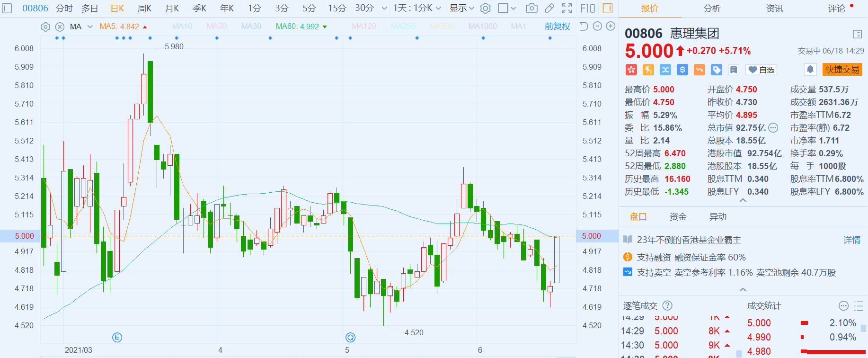Open the 详情 details link
This screenshot has width=868, height=358.
(851, 240)
